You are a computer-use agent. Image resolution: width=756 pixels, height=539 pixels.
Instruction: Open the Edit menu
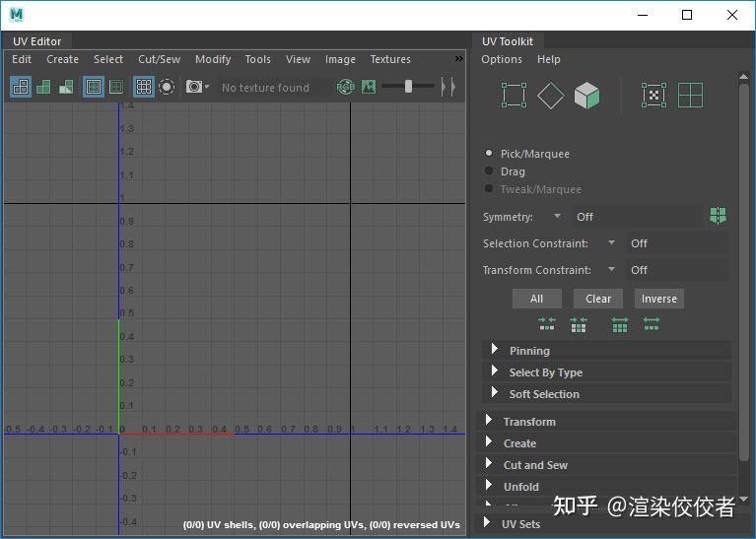tap(22, 59)
